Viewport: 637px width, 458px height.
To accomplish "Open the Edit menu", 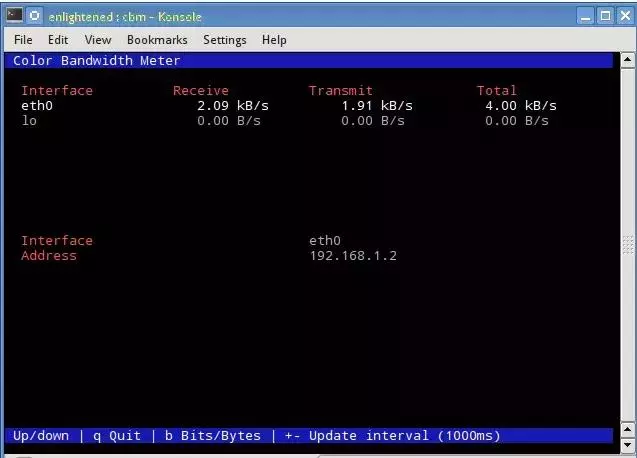I will click(58, 40).
